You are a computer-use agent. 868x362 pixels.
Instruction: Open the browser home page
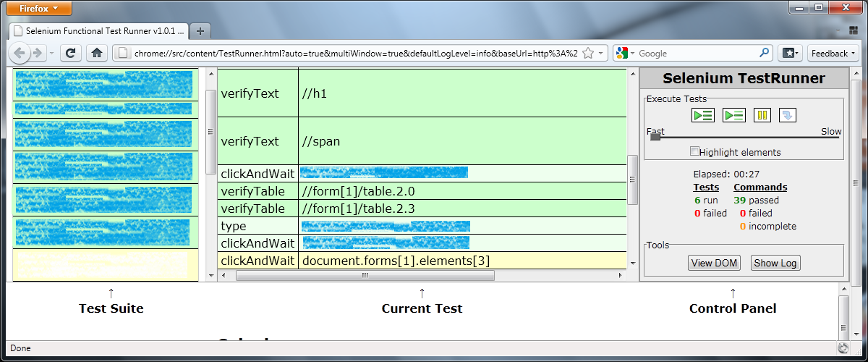[x=98, y=53]
